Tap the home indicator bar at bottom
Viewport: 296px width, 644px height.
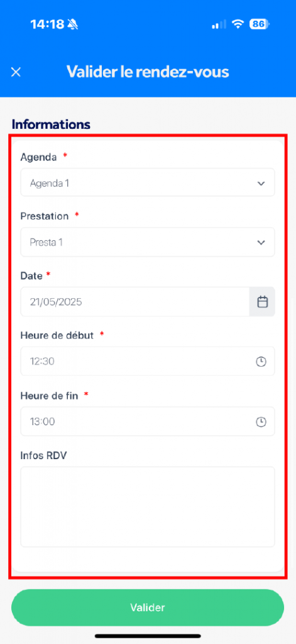(148, 636)
